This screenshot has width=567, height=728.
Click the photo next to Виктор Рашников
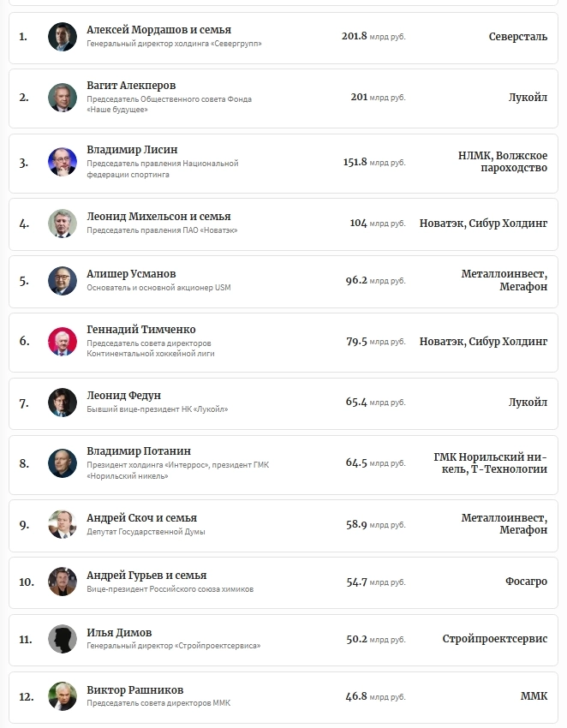point(63,696)
